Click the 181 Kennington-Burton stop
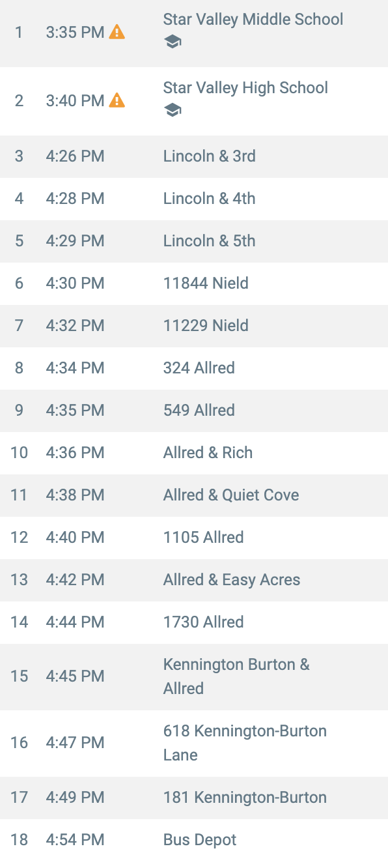Viewport: 388px width, 868px height. 194,798
